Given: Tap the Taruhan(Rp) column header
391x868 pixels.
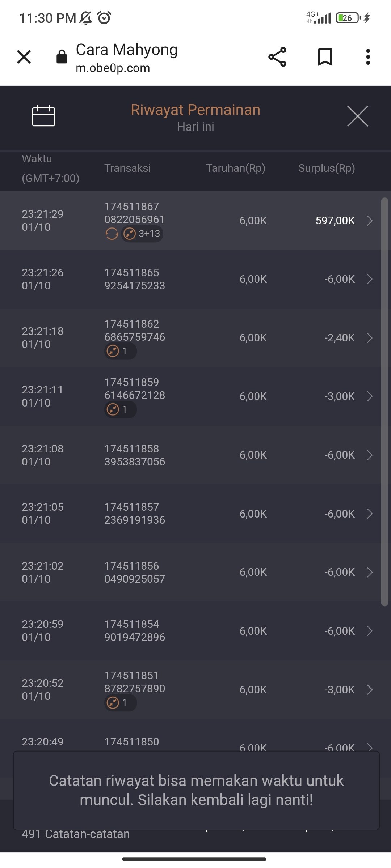Looking at the screenshot, I should tap(236, 168).
